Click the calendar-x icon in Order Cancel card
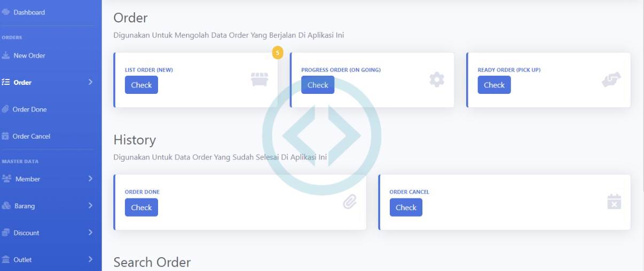644x271 pixels. [x=614, y=202]
